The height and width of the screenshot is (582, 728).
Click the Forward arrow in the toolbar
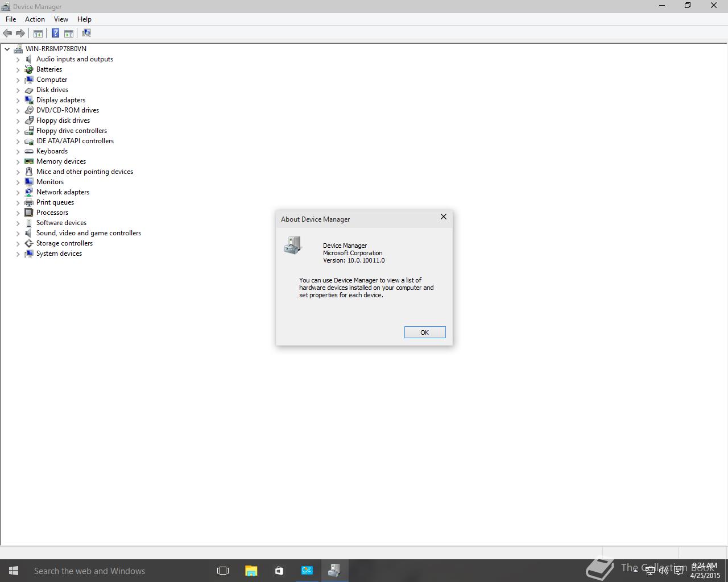coord(20,33)
